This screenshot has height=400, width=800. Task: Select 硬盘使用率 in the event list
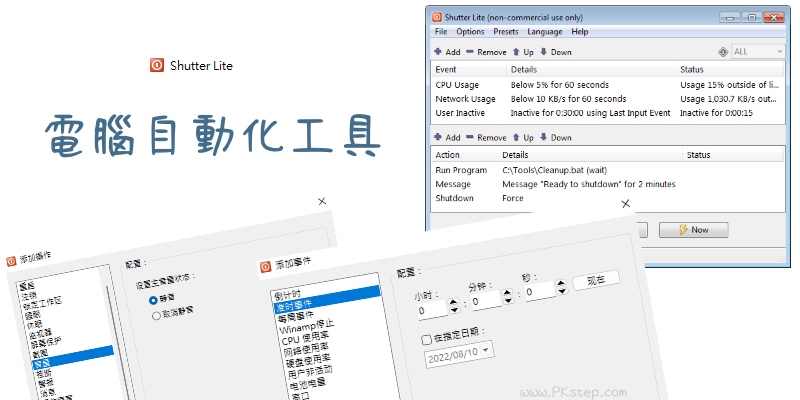pos(308,361)
